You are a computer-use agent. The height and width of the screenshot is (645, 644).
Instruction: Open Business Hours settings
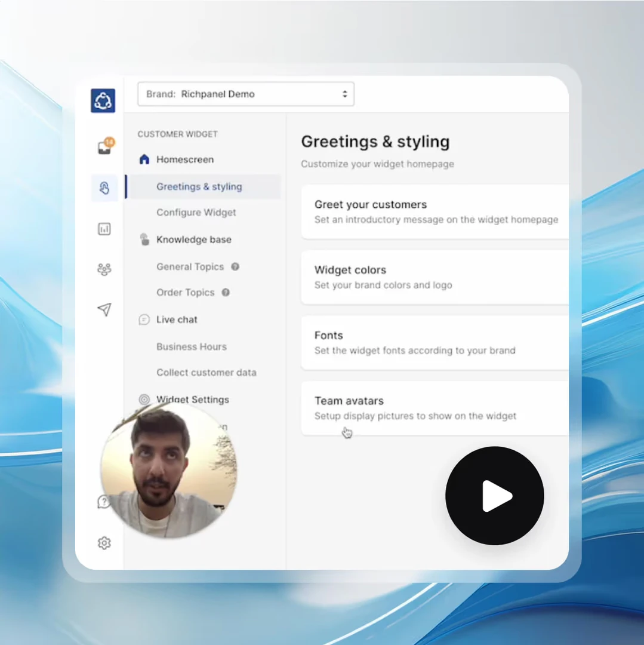click(x=191, y=346)
